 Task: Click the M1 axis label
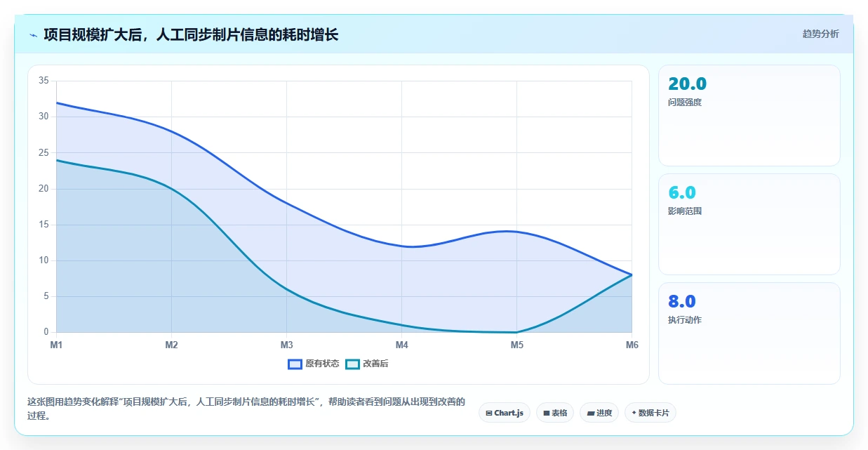click(x=56, y=345)
